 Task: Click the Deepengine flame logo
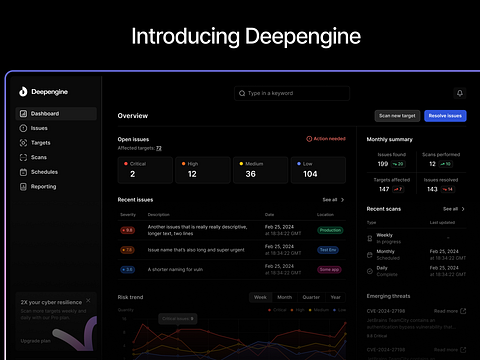23,91
